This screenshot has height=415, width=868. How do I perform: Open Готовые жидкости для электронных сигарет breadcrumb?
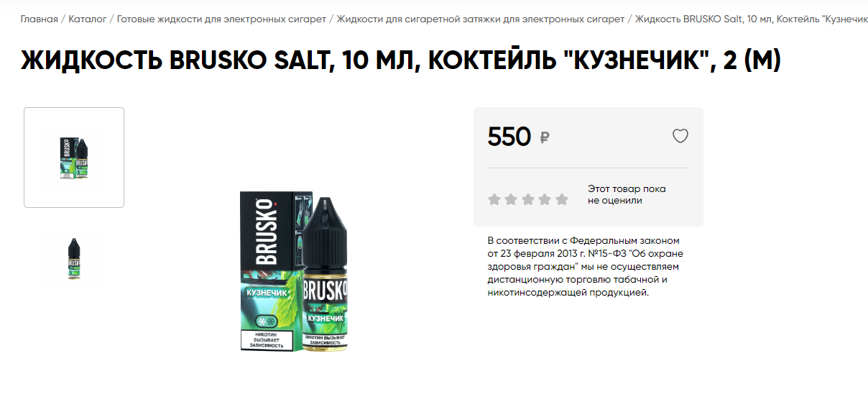221,19
